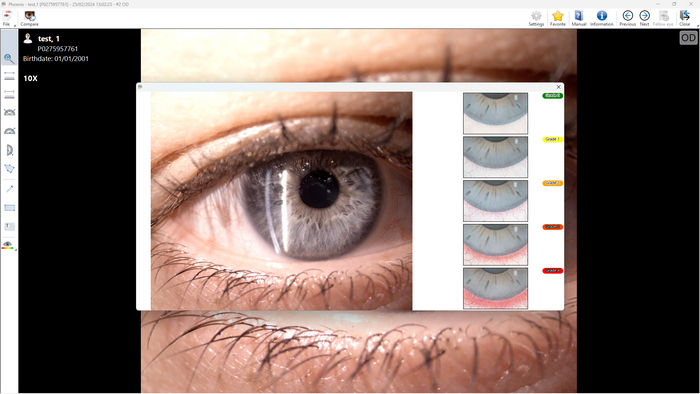The height and width of the screenshot is (394, 700).
Task: Select the compass angle measurement tool
Action: [x=9, y=150]
